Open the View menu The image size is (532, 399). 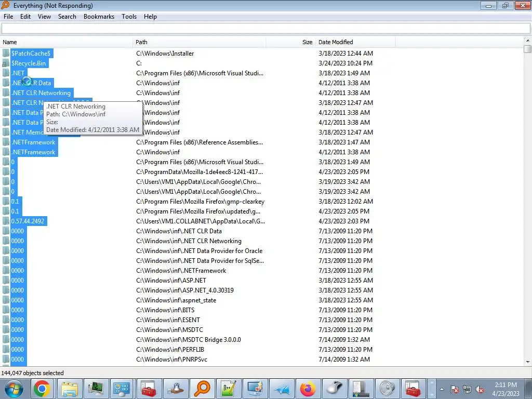[45, 17]
